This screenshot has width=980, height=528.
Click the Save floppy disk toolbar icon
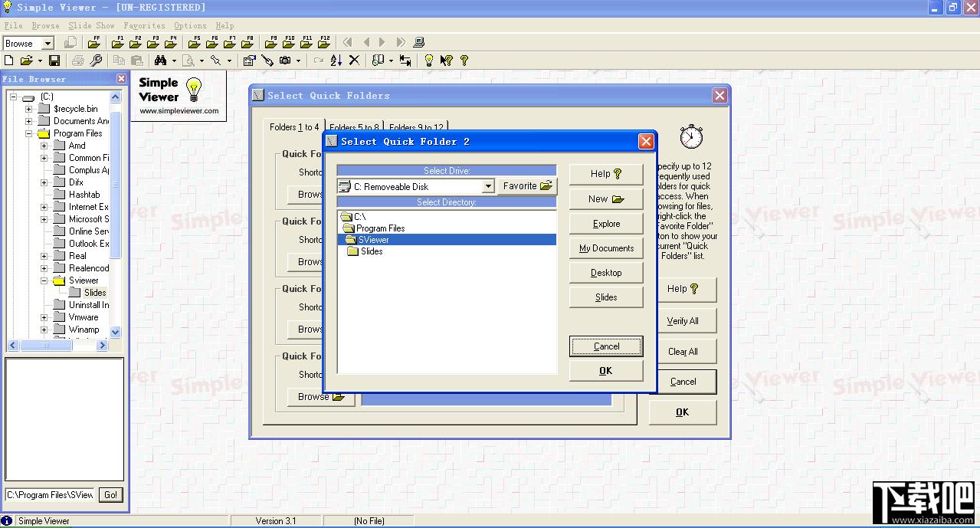pos(54,61)
